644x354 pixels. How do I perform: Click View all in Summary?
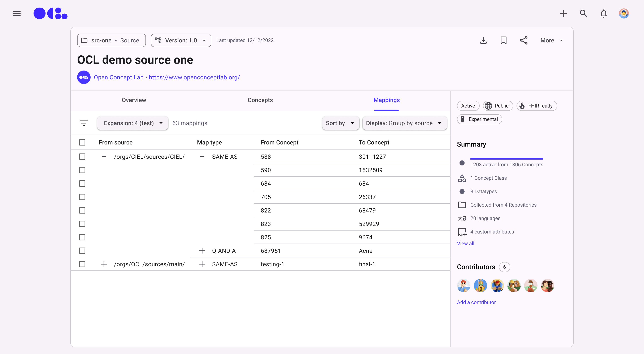click(465, 243)
